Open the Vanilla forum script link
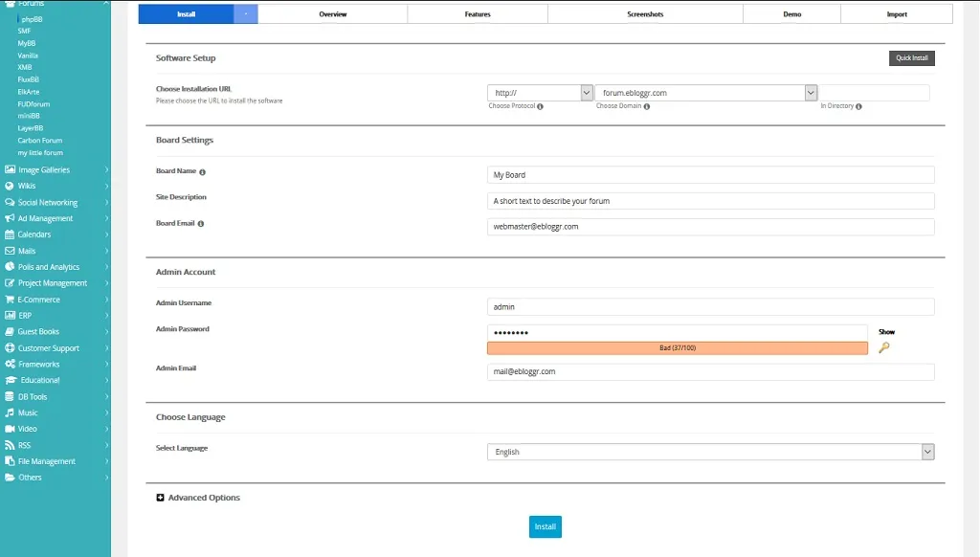980x557 pixels. coord(28,56)
